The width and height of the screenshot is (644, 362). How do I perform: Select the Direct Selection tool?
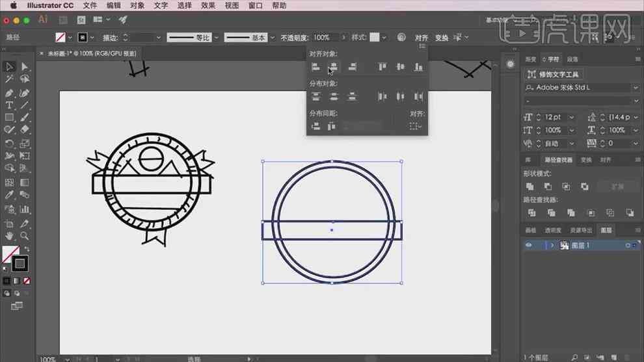pos(25,66)
